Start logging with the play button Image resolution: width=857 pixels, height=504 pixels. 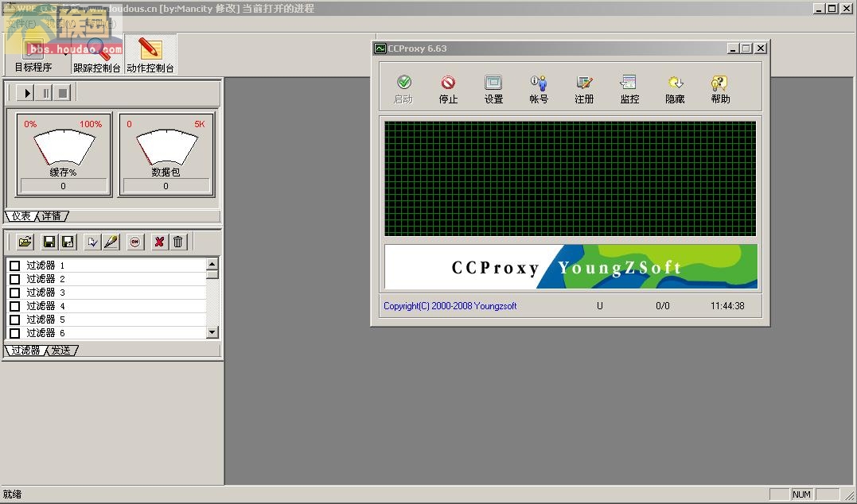click(x=25, y=93)
